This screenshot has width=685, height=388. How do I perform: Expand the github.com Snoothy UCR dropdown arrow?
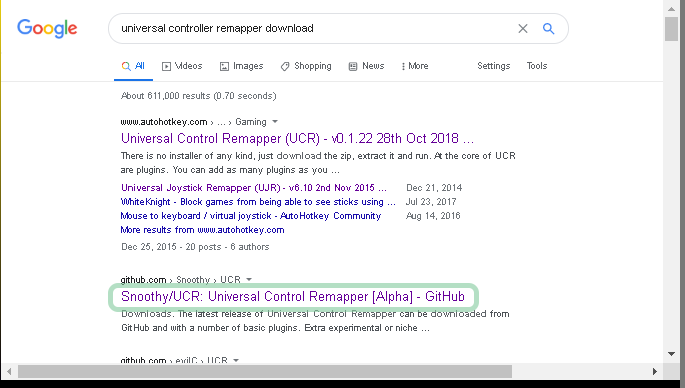click(249, 279)
